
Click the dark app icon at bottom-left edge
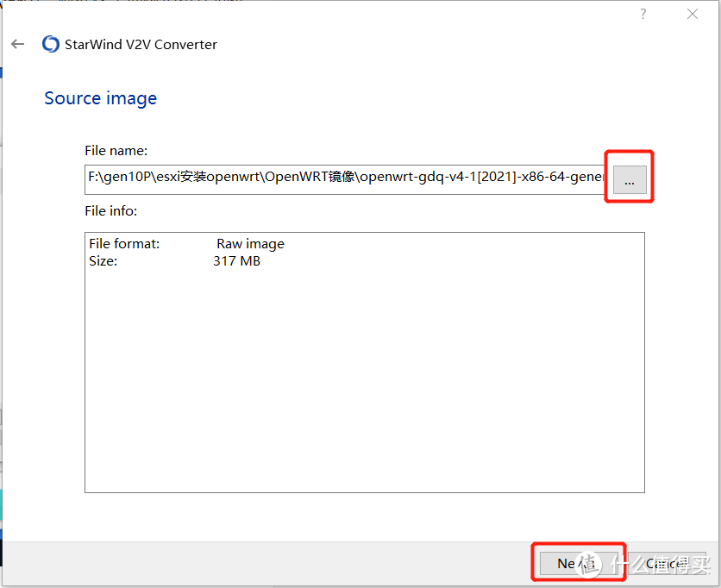click(3, 552)
